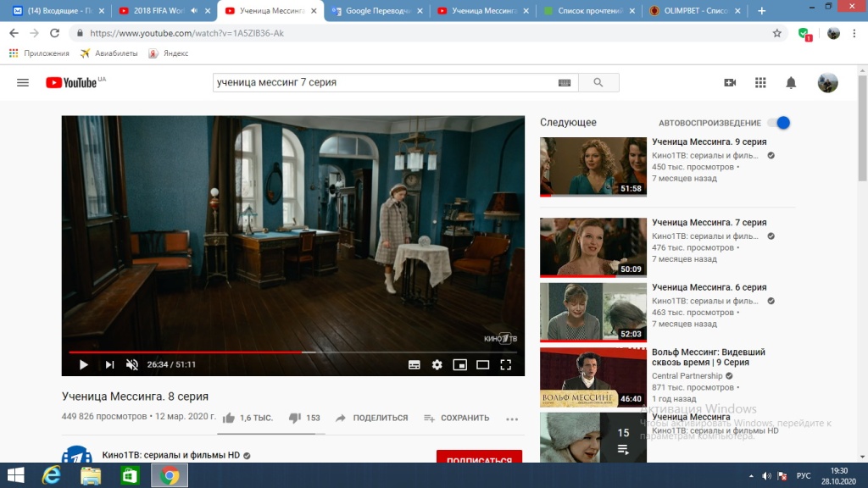Switch to miniplayer mode

point(460,364)
